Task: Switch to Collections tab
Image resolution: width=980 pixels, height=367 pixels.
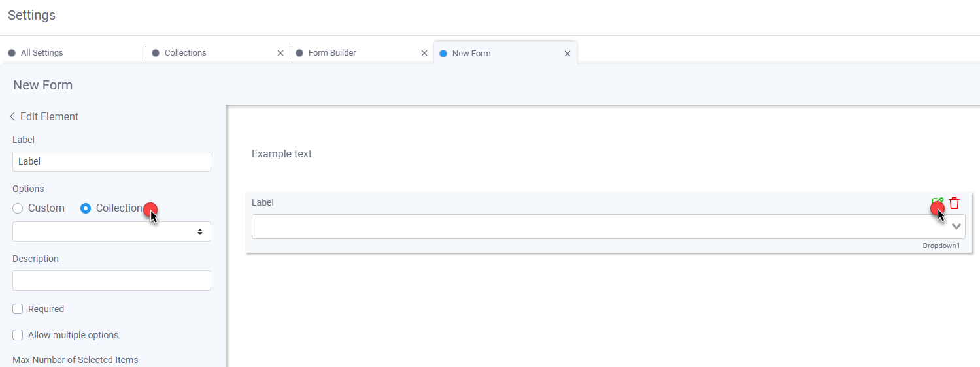Action: coord(185,53)
